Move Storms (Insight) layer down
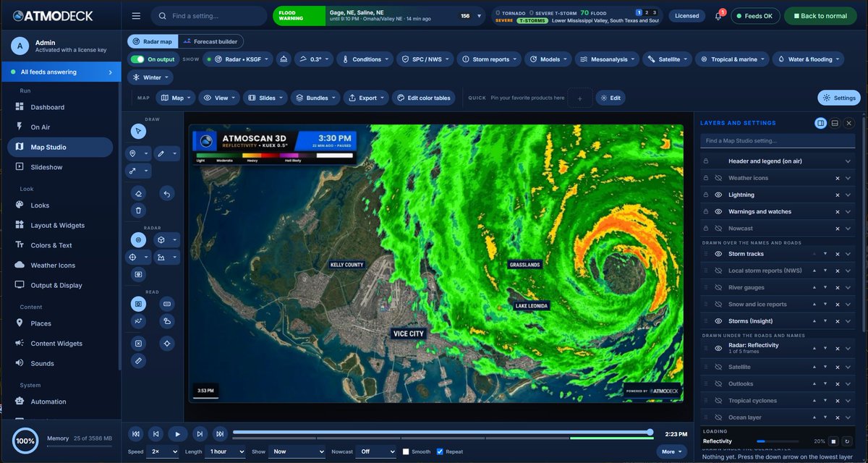The image size is (868, 463). tap(825, 321)
